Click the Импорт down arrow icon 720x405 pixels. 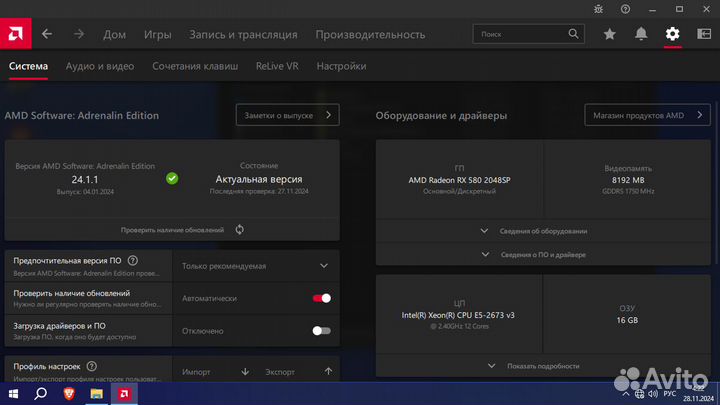[x=245, y=371]
